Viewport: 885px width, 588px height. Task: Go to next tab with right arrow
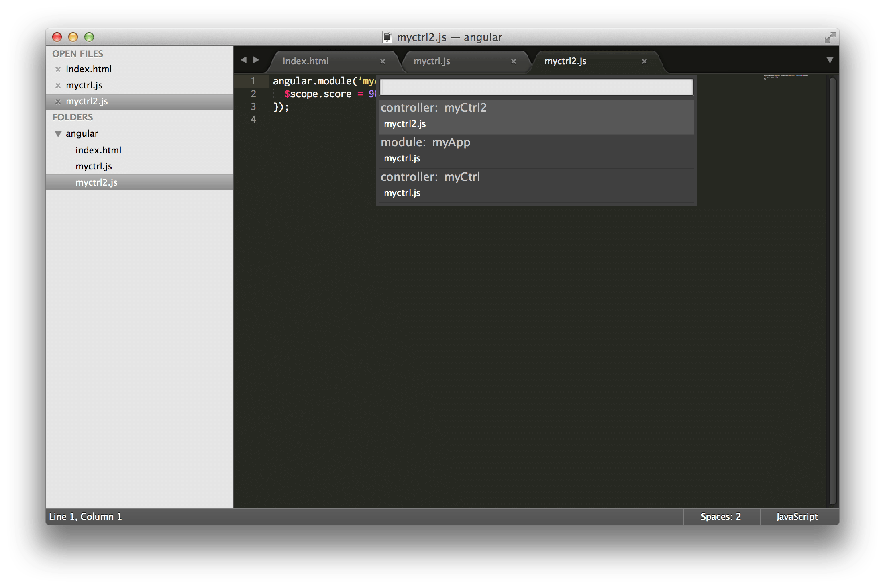(256, 60)
